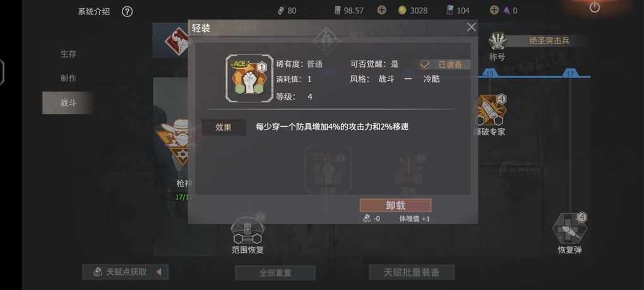Open the system introduction help icon

click(127, 11)
